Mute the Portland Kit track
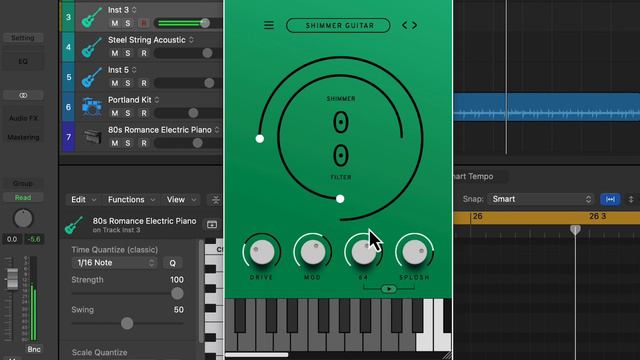Viewport: 640px width, 360px height. pyautogui.click(x=115, y=113)
